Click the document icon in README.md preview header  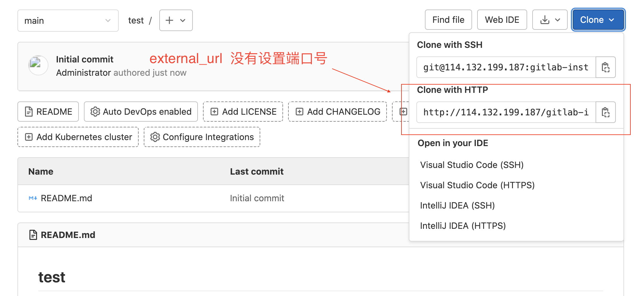[x=33, y=235]
